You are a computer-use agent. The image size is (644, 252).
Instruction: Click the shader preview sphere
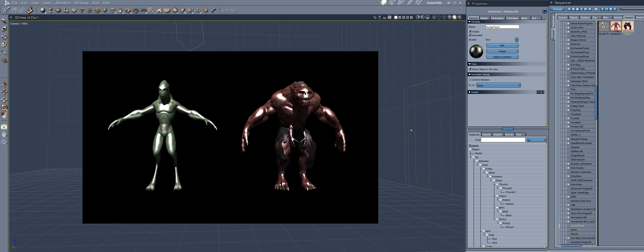click(x=476, y=51)
